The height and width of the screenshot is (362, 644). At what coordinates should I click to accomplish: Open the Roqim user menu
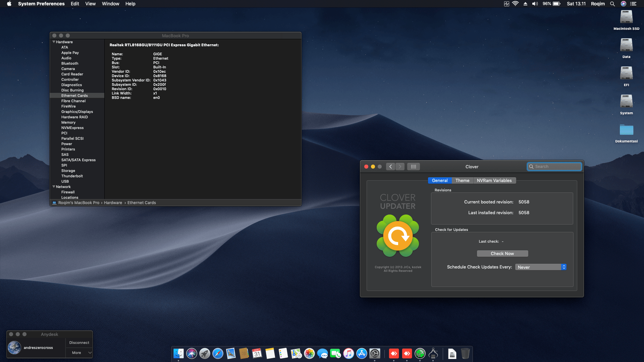598,4
